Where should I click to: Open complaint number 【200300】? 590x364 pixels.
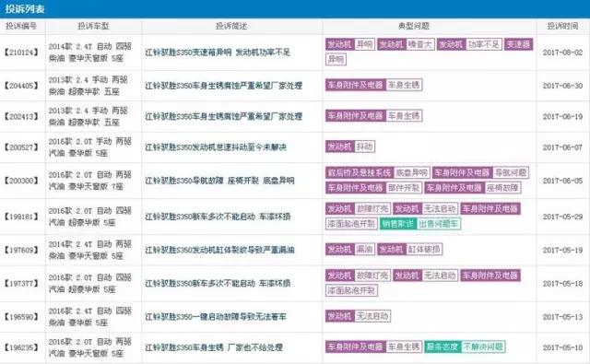21,181
